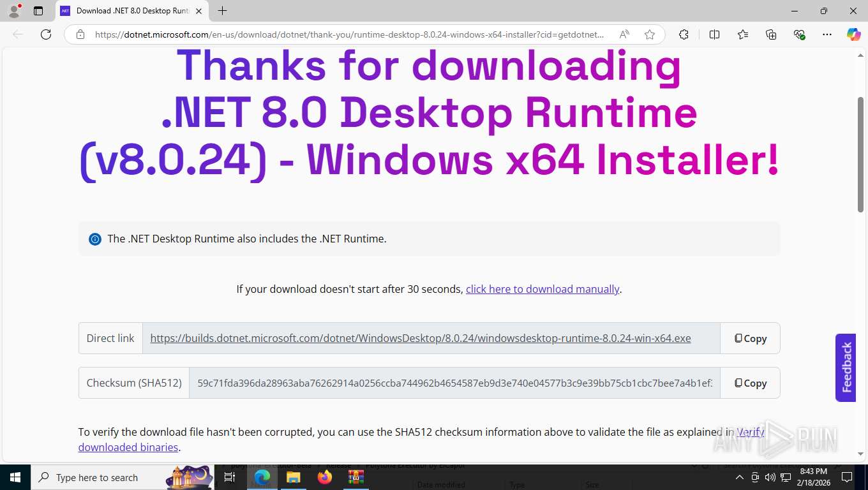View site information lock icon

pos(80,34)
